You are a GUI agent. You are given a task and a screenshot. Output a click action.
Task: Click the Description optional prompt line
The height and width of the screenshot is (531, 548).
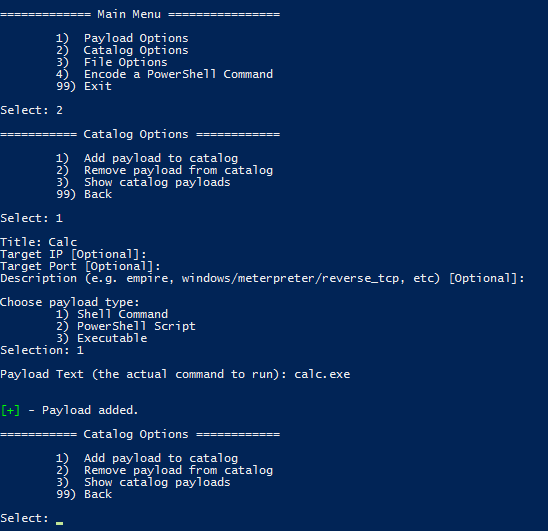[x=262, y=278]
